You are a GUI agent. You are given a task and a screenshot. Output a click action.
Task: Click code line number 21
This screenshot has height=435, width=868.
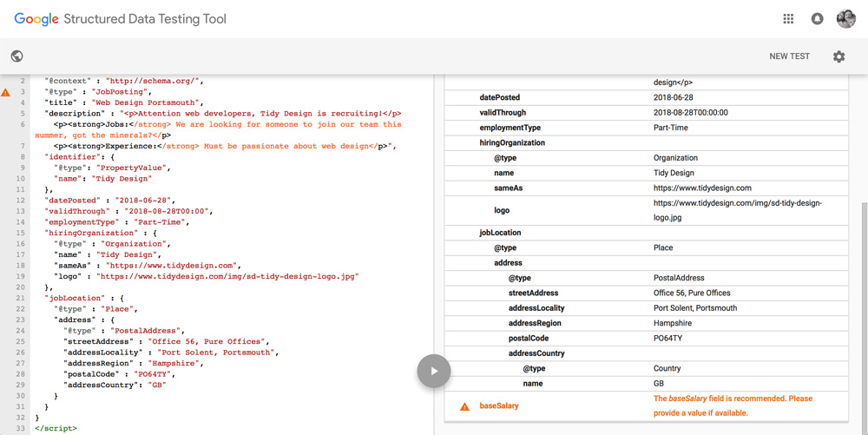21,298
